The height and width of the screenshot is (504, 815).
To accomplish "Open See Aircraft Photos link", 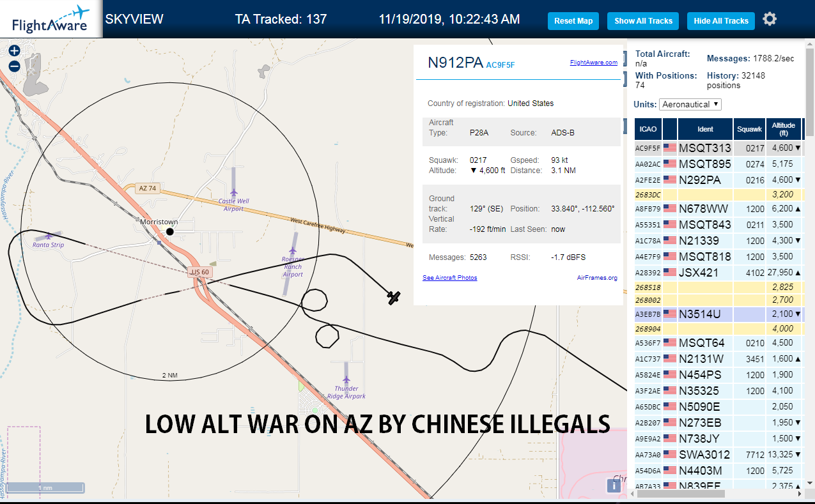I will click(x=450, y=278).
